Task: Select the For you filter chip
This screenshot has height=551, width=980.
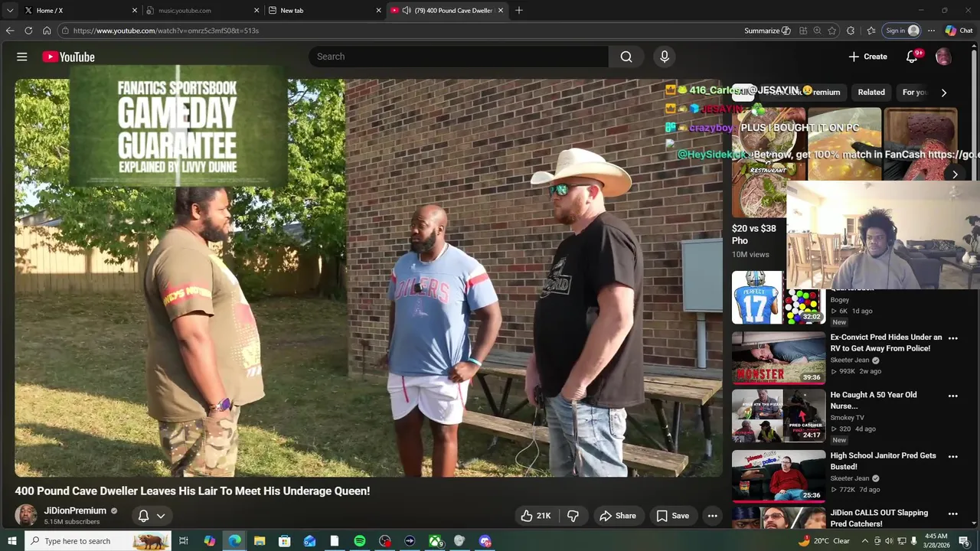Action: pyautogui.click(x=915, y=93)
